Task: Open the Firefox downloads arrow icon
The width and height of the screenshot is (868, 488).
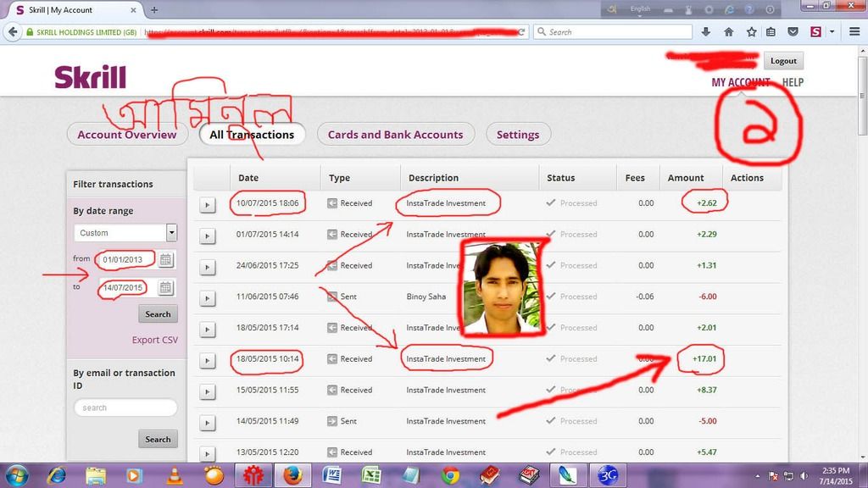Action: click(705, 32)
